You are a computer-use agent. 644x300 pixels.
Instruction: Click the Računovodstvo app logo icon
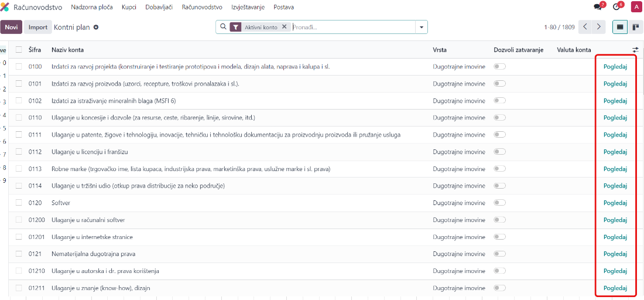coord(5,7)
